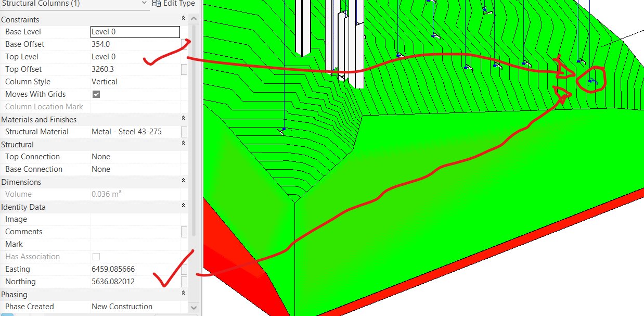
Task: Click the Easting parameter label
Action: click(18, 269)
